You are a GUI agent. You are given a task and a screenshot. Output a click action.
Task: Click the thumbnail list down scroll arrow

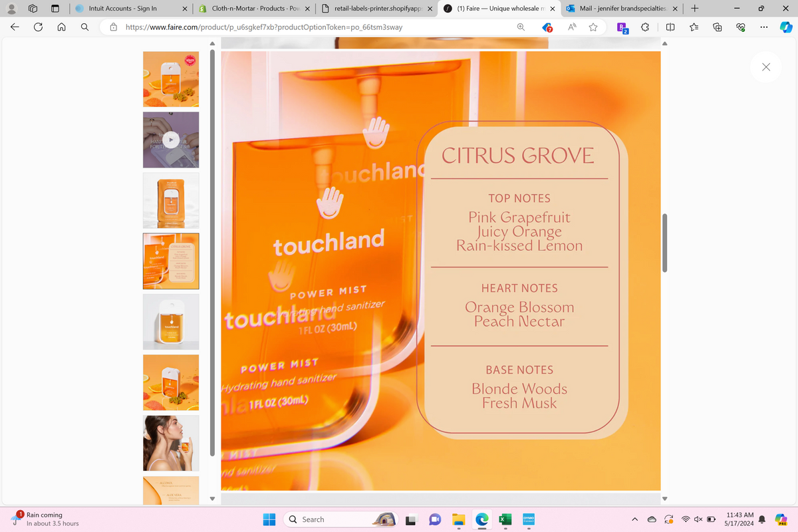(x=213, y=499)
